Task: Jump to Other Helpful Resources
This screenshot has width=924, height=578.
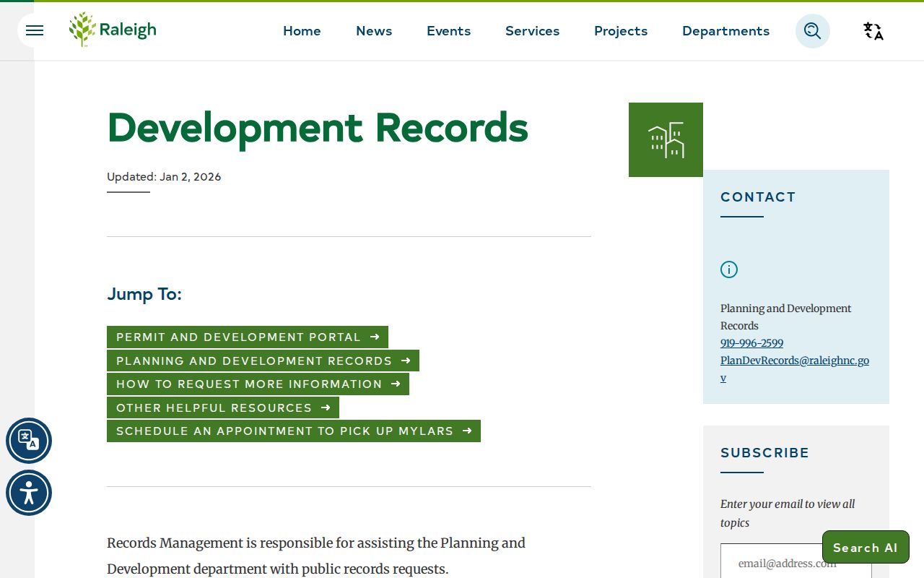Action: (223, 407)
